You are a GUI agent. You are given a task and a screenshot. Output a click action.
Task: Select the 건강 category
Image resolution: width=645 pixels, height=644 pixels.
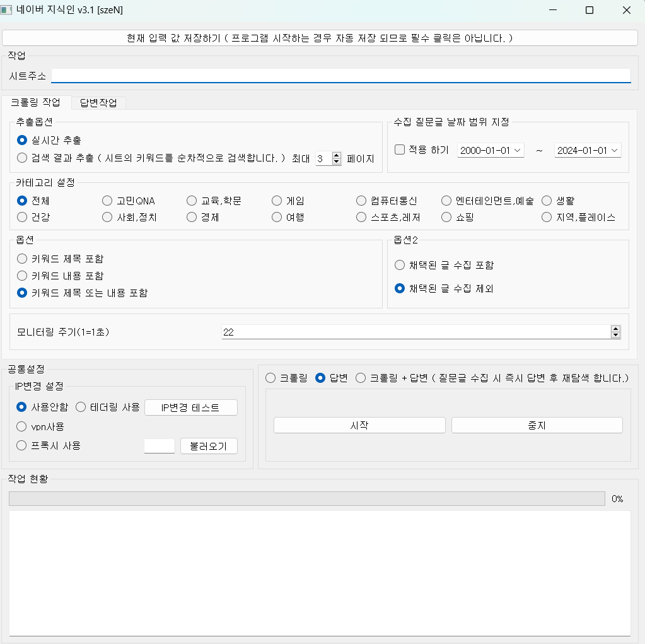pos(33,217)
